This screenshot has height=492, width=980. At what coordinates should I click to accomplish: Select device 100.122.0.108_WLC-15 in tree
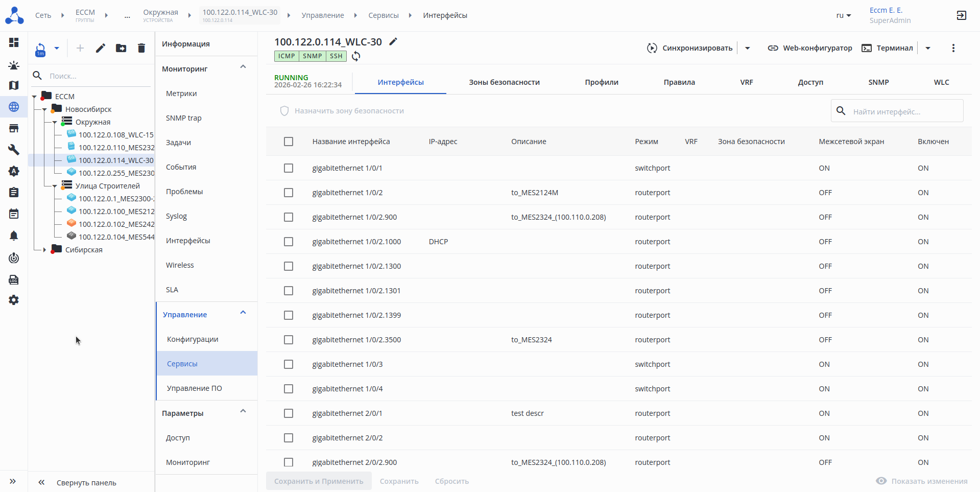point(115,135)
